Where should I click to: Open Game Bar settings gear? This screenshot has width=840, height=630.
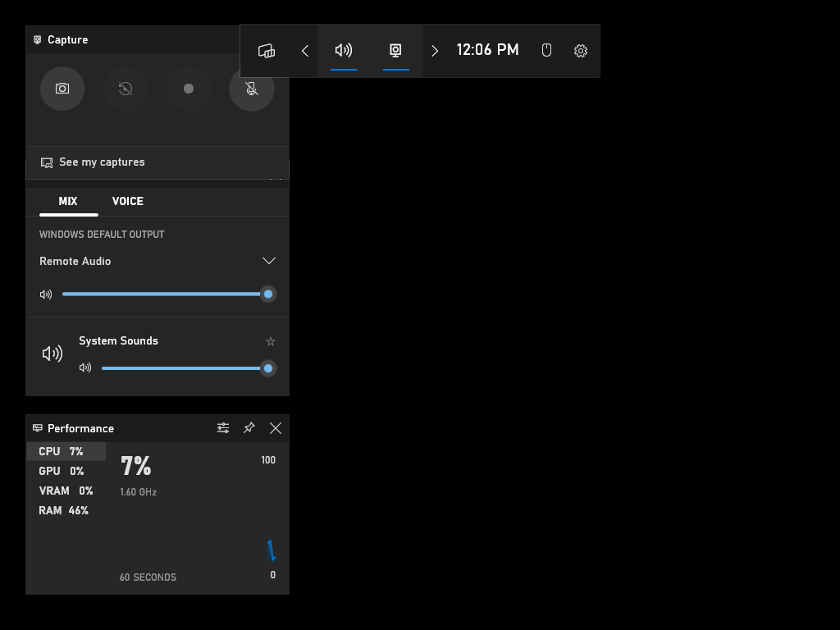pyautogui.click(x=581, y=51)
